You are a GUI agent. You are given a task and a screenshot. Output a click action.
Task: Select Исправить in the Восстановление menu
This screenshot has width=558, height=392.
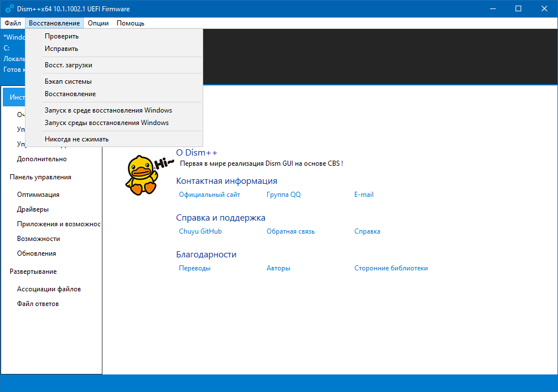pyautogui.click(x=61, y=49)
